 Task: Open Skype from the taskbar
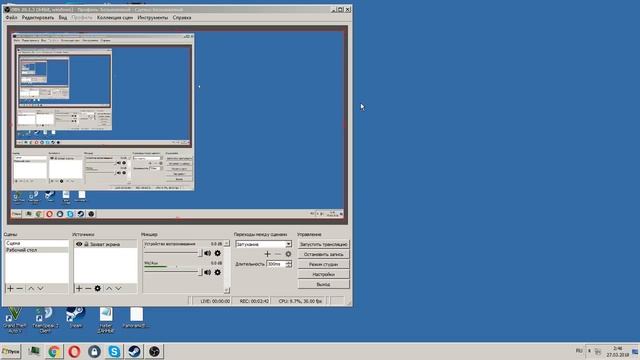pyautogui.click(x=114, y=351)
